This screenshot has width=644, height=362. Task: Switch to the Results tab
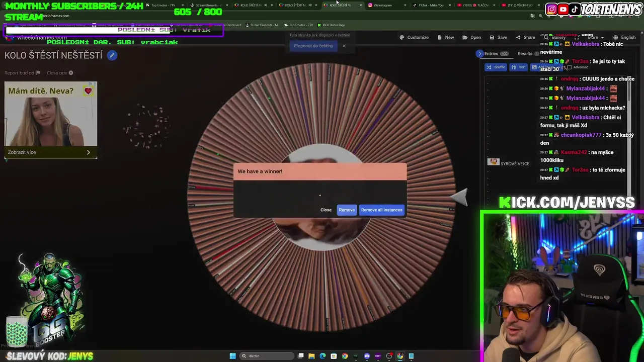pyautogui.click(x=528, y=53)
